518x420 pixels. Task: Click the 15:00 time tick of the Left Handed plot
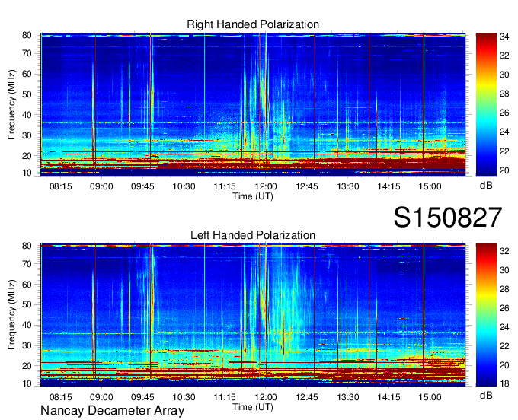pos(430,397)
